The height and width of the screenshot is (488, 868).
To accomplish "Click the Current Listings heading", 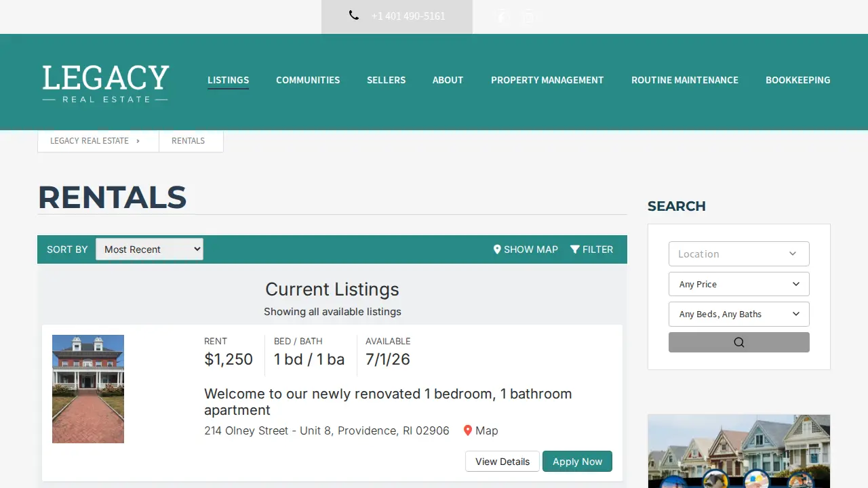I will click(332, 289).
